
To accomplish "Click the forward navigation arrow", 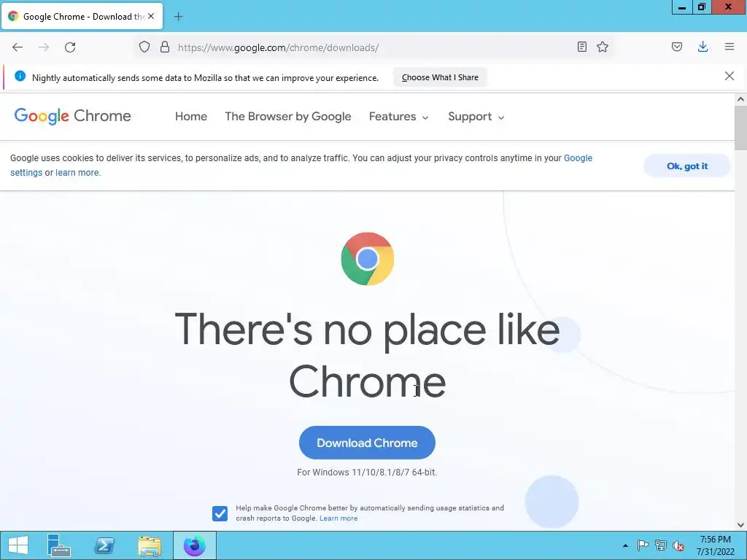I will click(44, 47).
